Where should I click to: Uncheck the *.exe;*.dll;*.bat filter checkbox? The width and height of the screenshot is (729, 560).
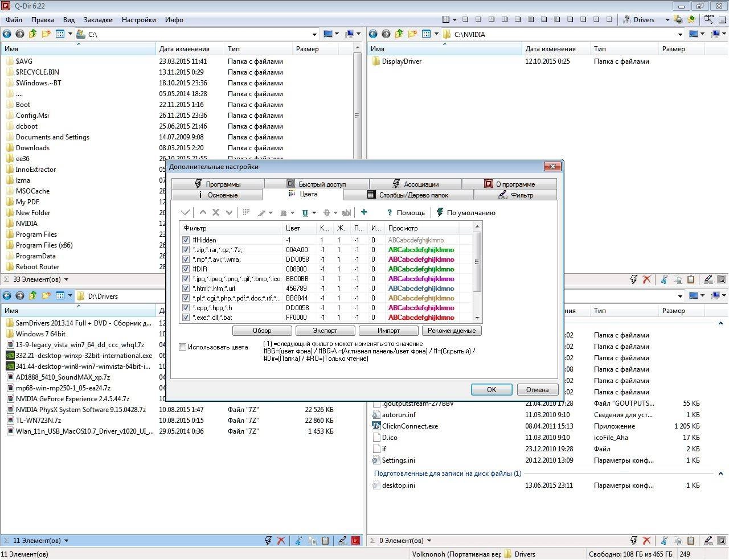(186, 318)
